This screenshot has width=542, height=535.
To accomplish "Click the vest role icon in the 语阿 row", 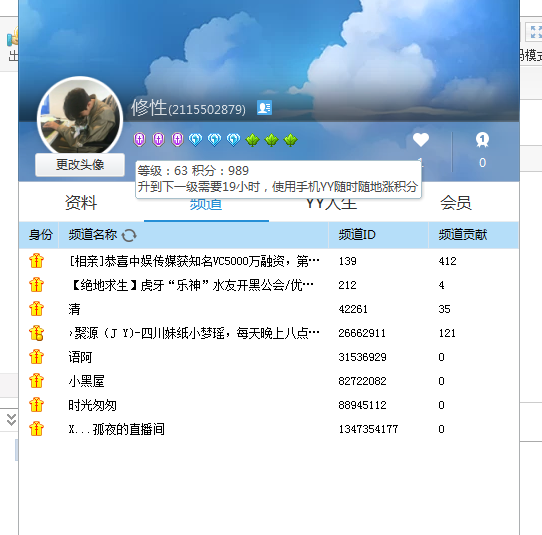I will point(36,357).
